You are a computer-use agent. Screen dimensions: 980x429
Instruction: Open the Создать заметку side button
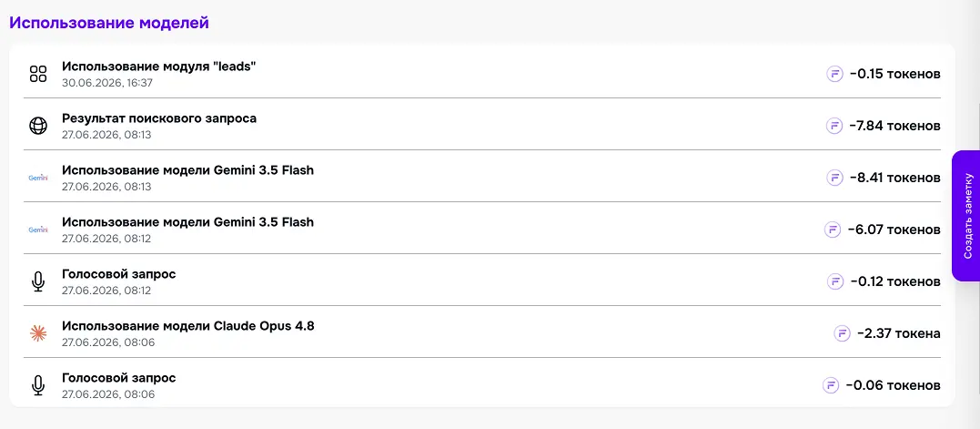point(966,216)
